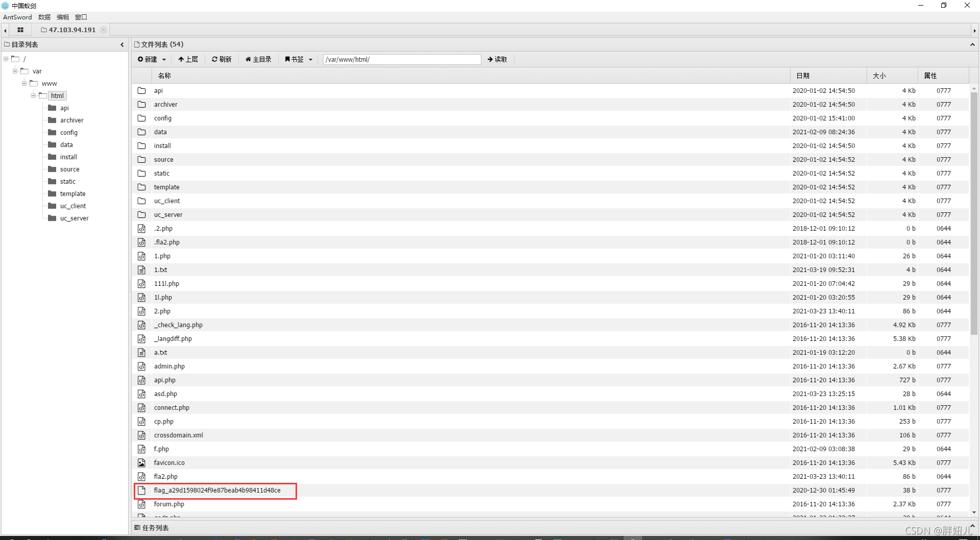
Task: Select the _check_lang.php file name
Action: (178, 325)
